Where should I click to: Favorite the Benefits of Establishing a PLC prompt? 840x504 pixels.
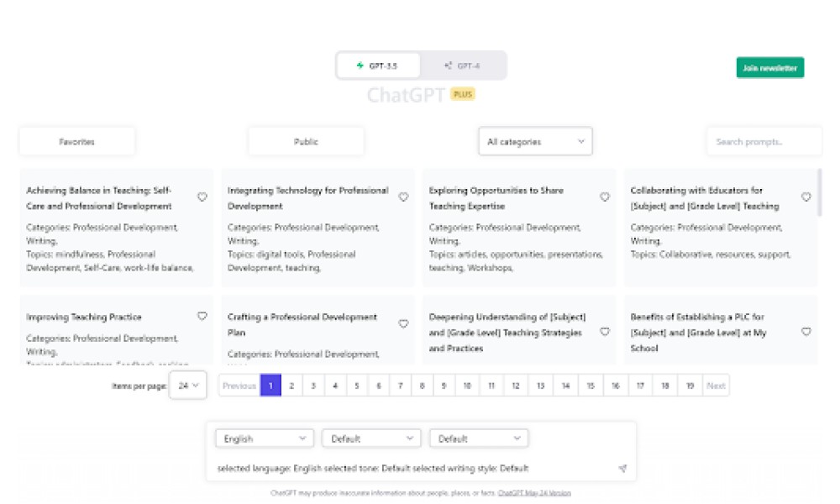coord(806,332)
